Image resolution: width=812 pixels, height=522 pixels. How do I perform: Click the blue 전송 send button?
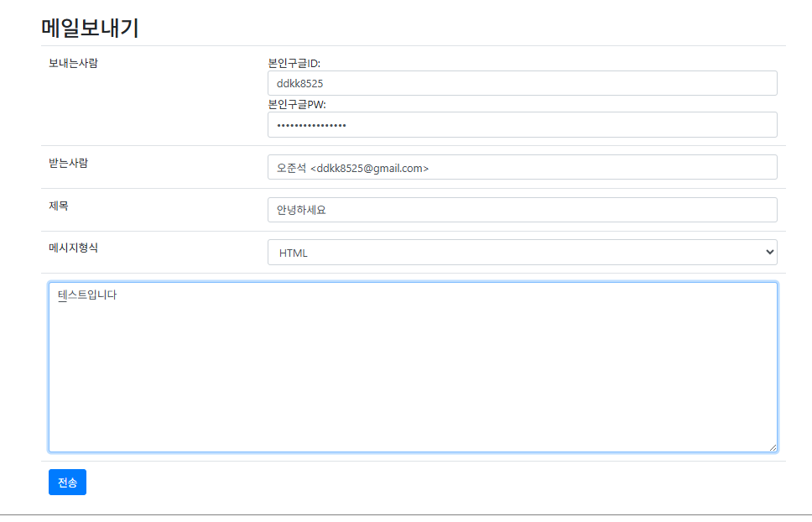coord(67,482)
